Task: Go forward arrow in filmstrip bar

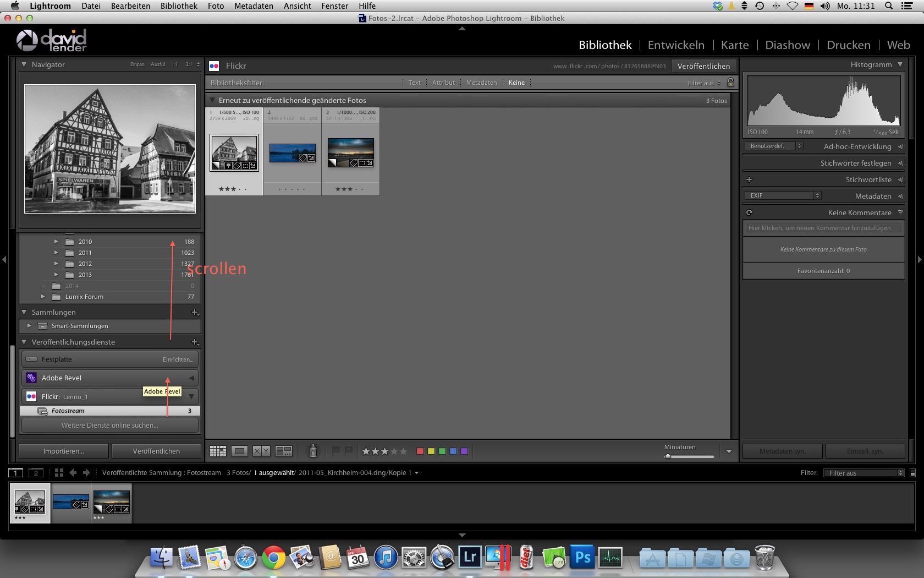Action: (86, 472)
